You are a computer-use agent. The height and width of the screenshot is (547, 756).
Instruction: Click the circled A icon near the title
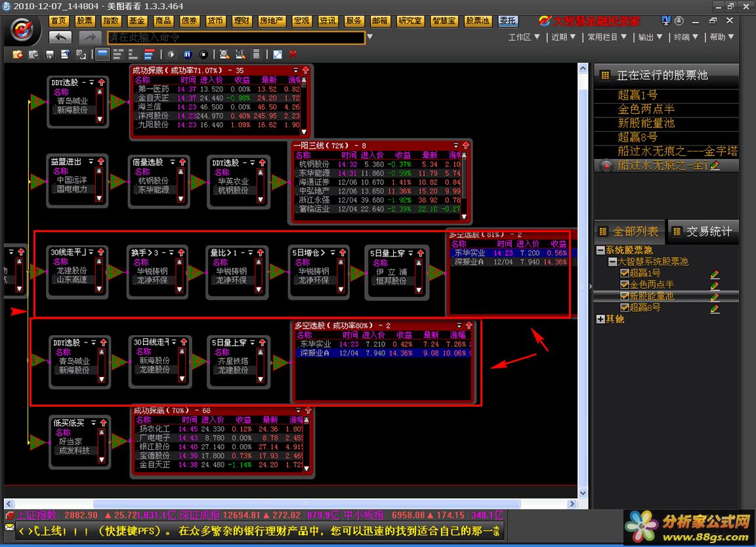point(679,21)
